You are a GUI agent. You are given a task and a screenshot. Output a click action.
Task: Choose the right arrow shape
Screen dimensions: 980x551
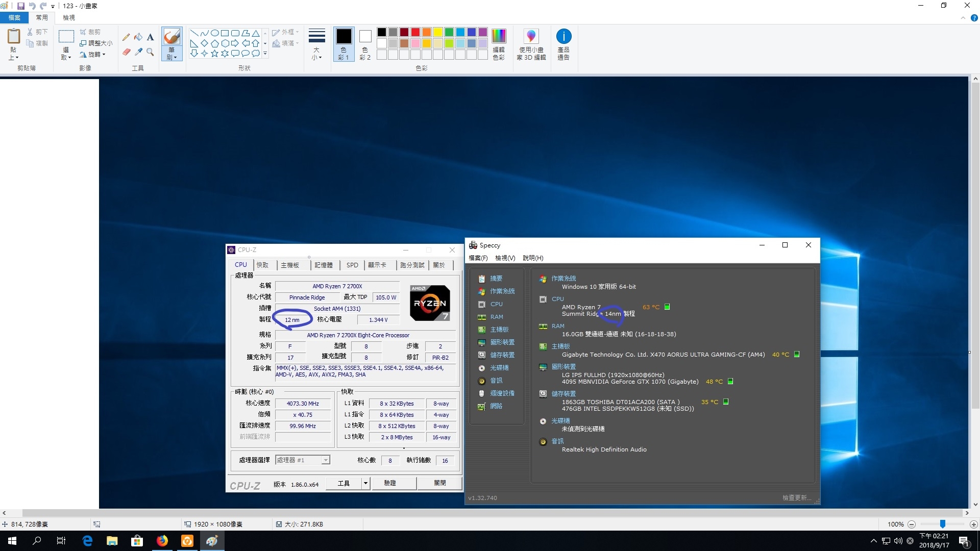point(235,43)
